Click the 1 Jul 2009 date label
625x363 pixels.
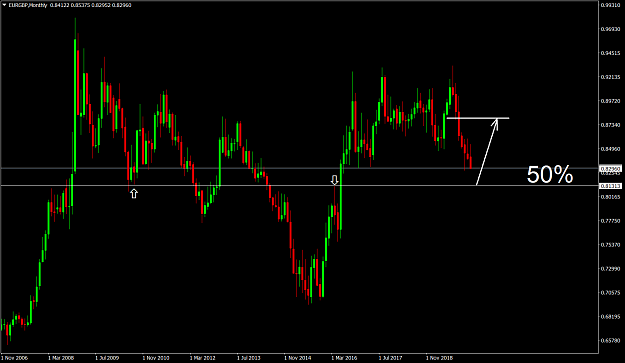coord(107,358)
